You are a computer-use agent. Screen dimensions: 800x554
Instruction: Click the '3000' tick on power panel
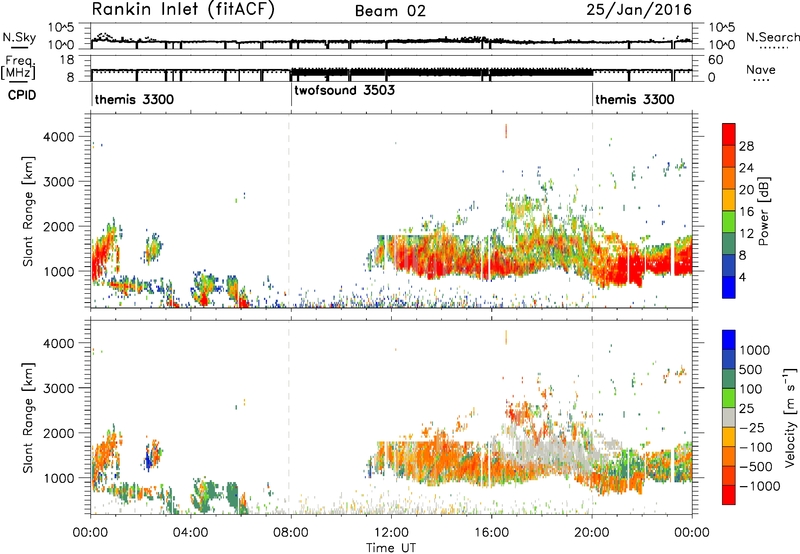click(59, 182)
